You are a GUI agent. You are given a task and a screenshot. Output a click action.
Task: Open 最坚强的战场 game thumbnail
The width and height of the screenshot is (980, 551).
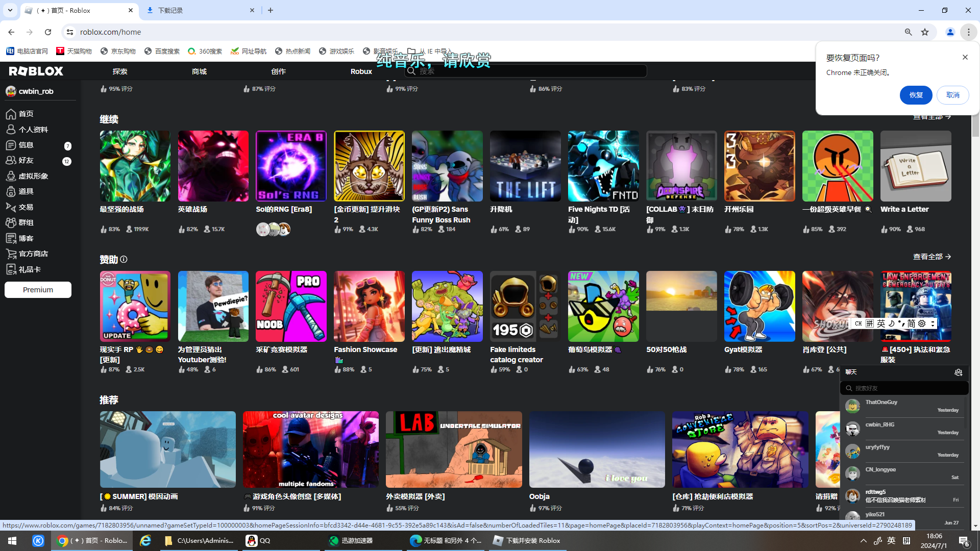tap(135, 166)
